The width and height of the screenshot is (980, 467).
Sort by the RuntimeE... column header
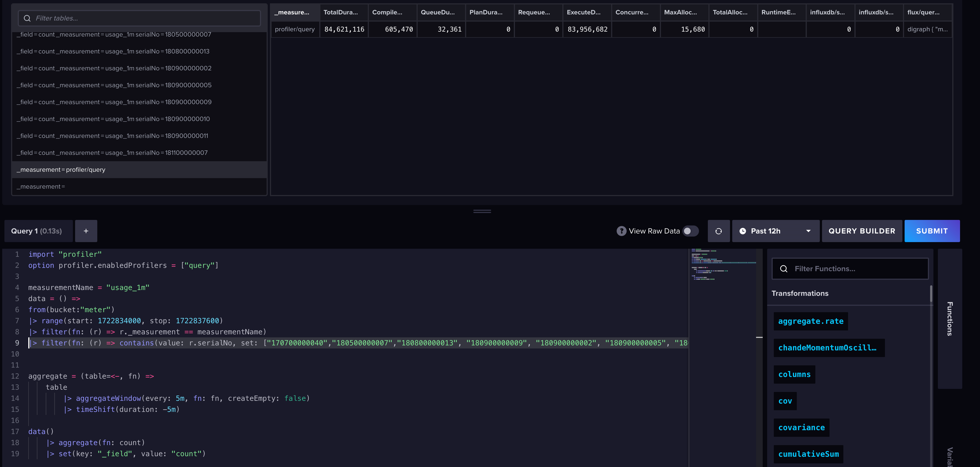click(x=782, y=12)
